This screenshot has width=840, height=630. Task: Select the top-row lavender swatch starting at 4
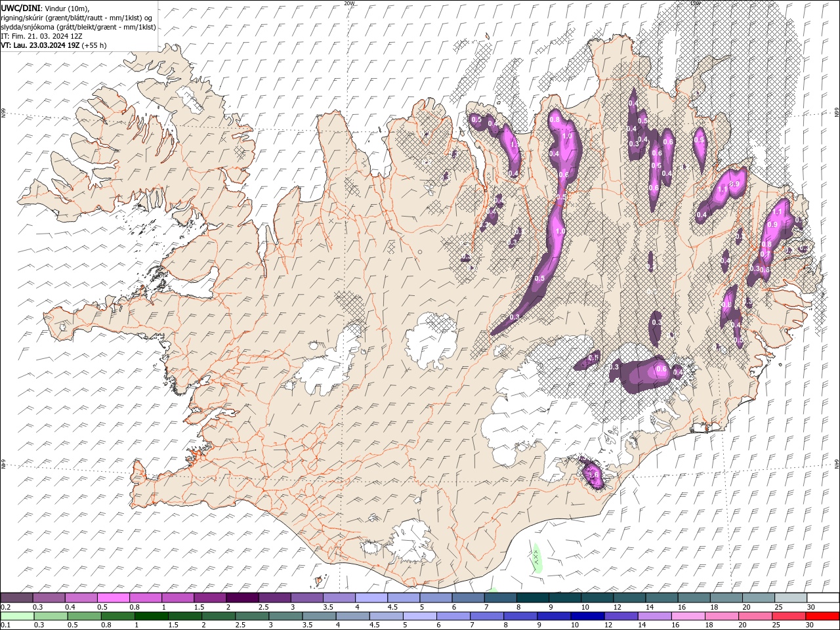coord(370,598)
